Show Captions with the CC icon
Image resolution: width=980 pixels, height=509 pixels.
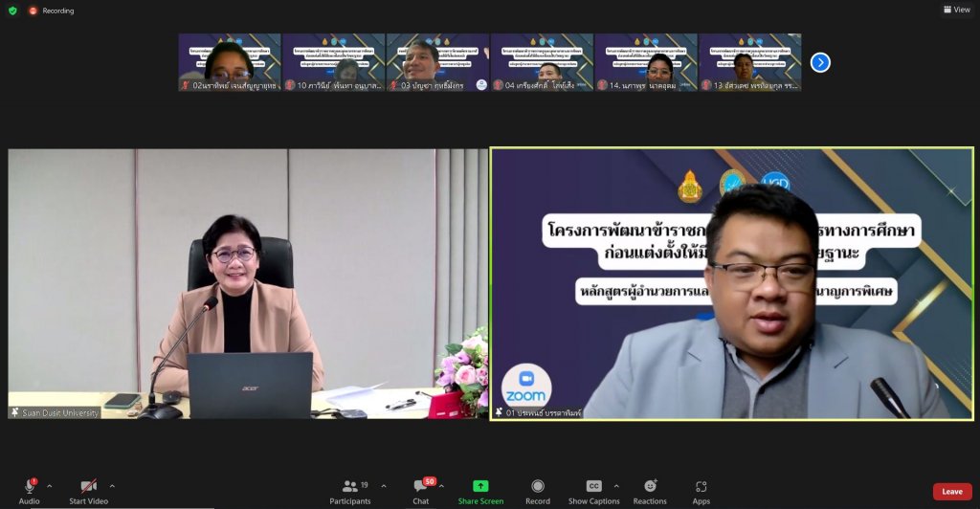click(593, 487)
